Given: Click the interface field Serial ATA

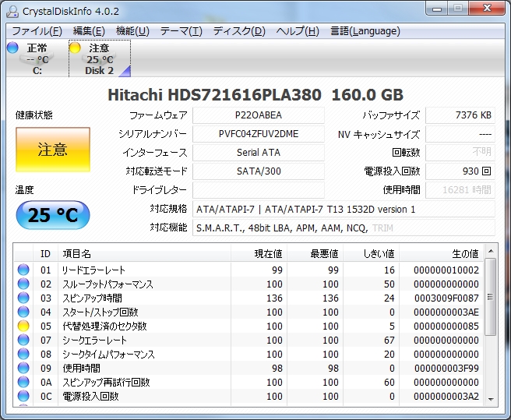Looking at the screenshot, I should click(259, 152).
